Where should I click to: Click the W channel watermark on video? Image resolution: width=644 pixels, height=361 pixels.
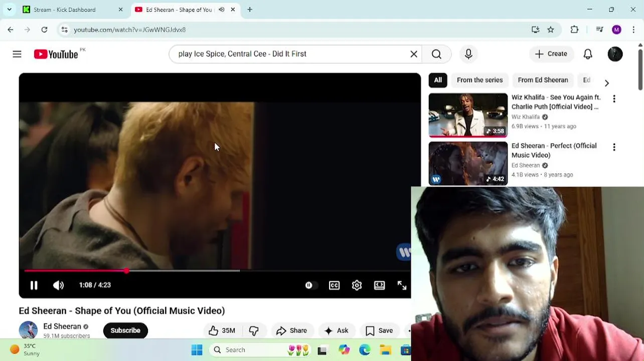click(404, 252)
